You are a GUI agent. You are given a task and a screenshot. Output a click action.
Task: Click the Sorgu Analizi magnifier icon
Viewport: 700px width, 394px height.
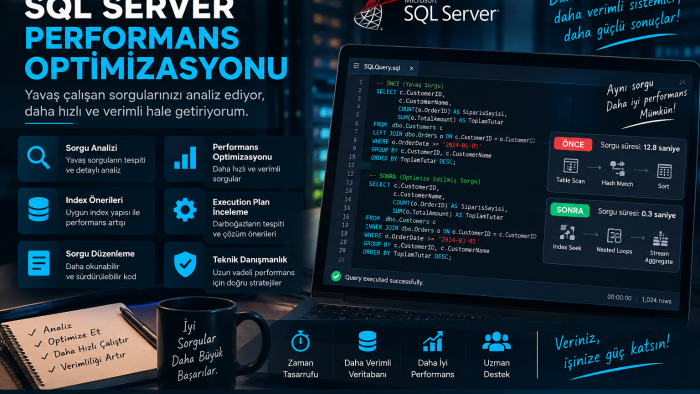tap(38, 158)
